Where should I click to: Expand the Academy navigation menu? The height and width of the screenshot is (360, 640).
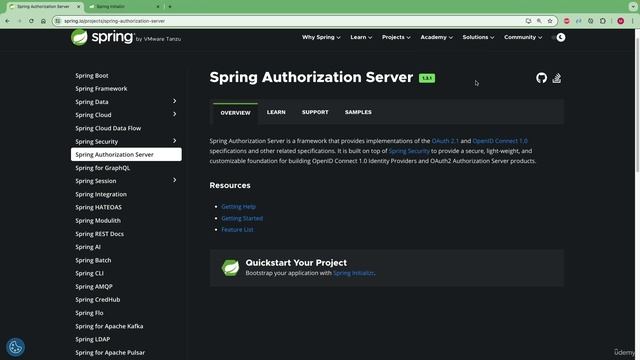(x=436, y=37)
